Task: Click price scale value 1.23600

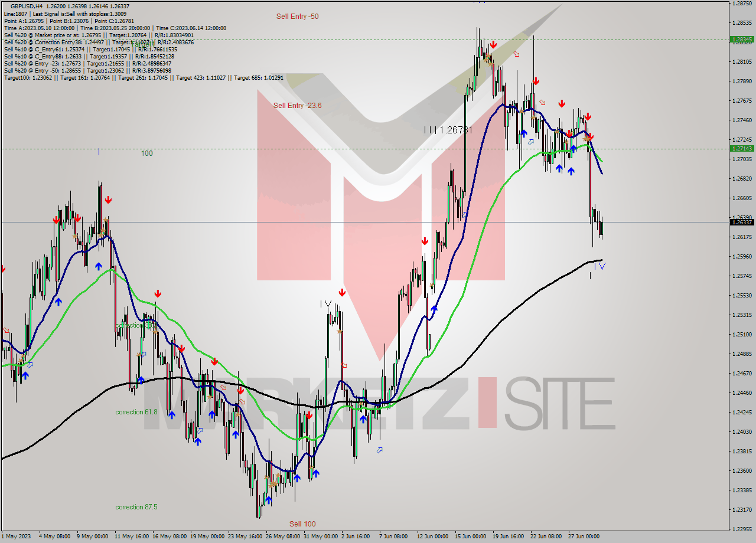Action: point(742,471)
